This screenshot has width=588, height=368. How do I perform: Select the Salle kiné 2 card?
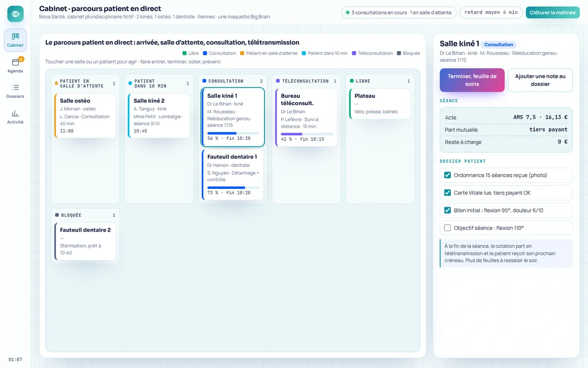(159, 115)
